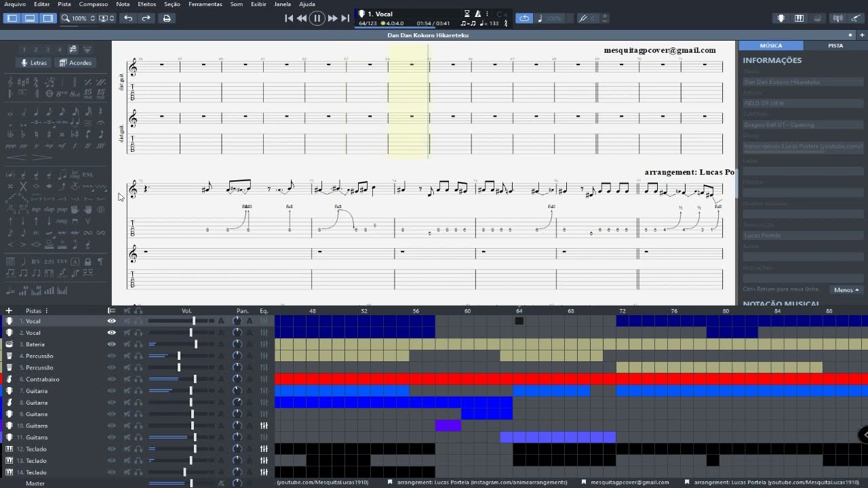Open the zoom 100% dropdown
Image resolution: width=868 pixels, height=488 pixels.
pos(77,18)
